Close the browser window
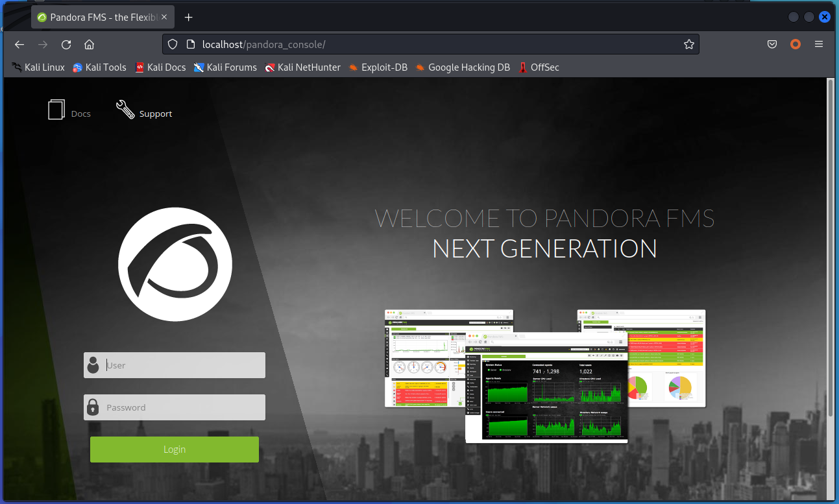 pos(825,18)
